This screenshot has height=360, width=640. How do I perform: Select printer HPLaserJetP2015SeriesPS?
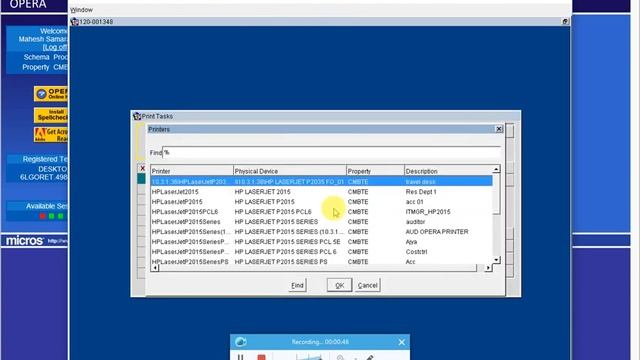pyautogui.click(x=190, y=262)
